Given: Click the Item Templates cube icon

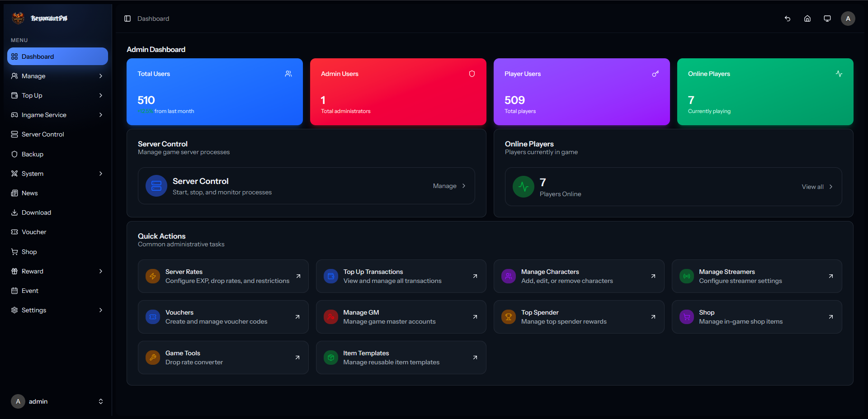Looking at the screenshot, I should [331, 358].
